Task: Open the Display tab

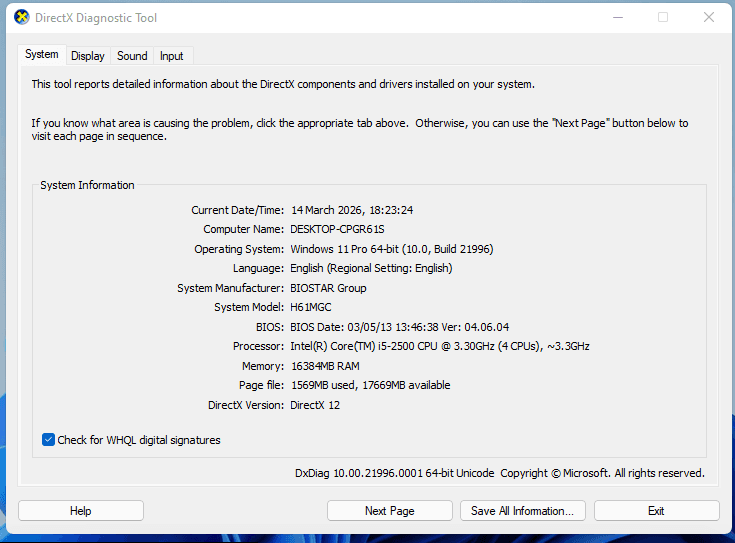Action: coord(88,56)
